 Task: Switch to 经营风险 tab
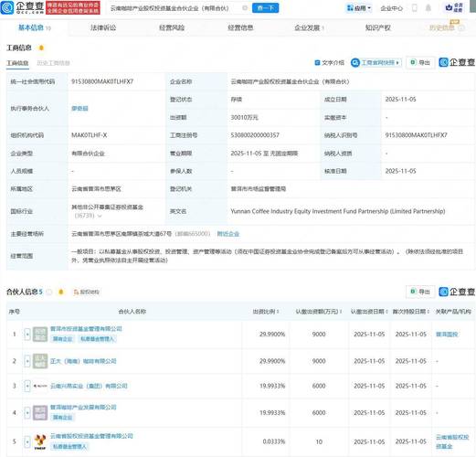pos(172,27)
